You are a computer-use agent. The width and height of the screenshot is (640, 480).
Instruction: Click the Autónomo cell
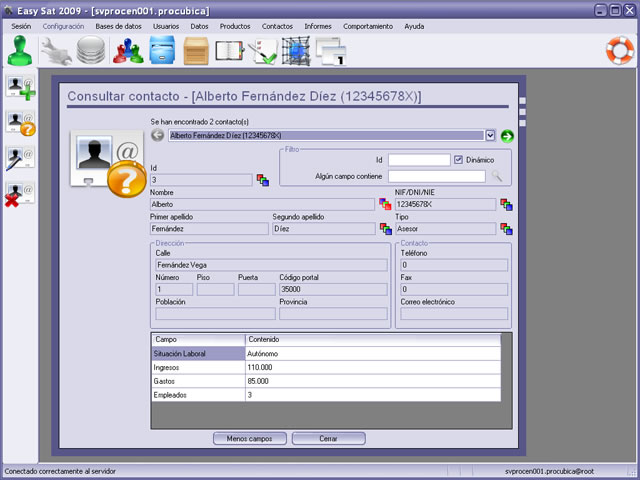click(x=373, y=353)
